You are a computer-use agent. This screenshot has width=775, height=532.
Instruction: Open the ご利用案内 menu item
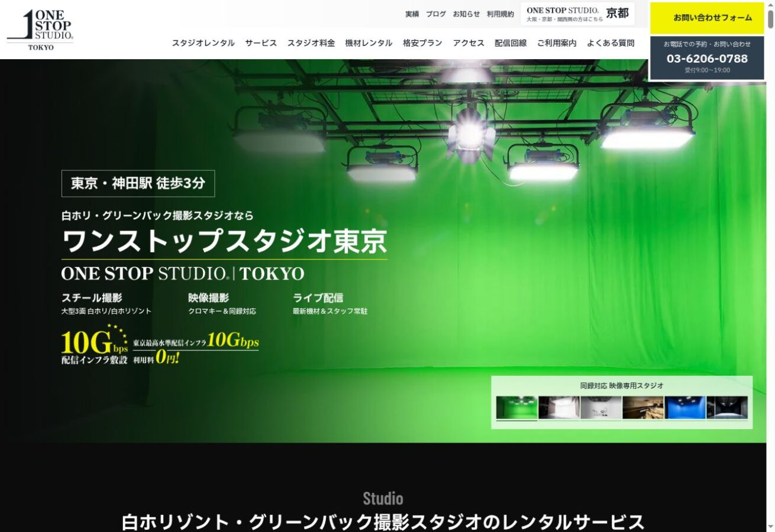pyautogui.click(x=557, y=43)
